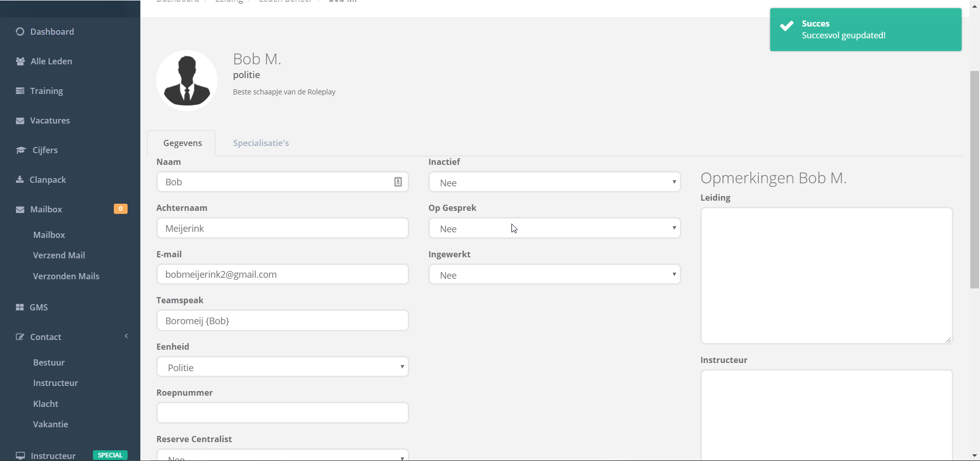
Task: Open the Ingewerkt dropdown
Action: pos(554,275)
